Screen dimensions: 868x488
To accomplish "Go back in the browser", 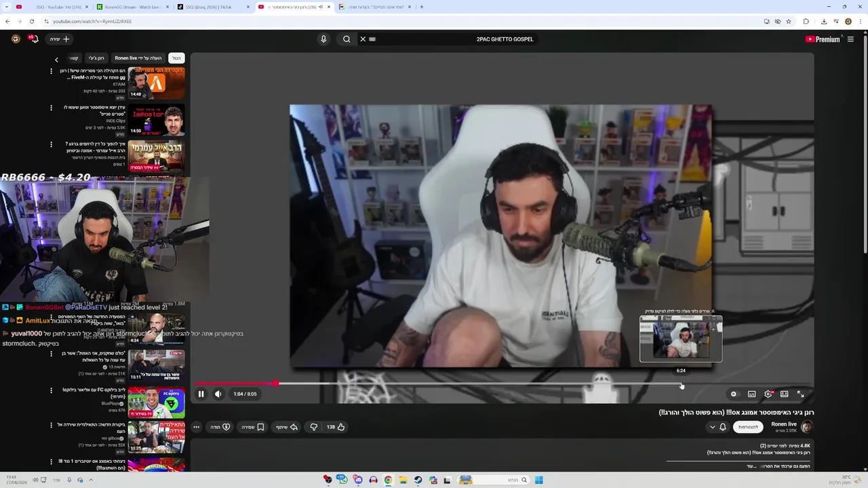I will 7,21.
